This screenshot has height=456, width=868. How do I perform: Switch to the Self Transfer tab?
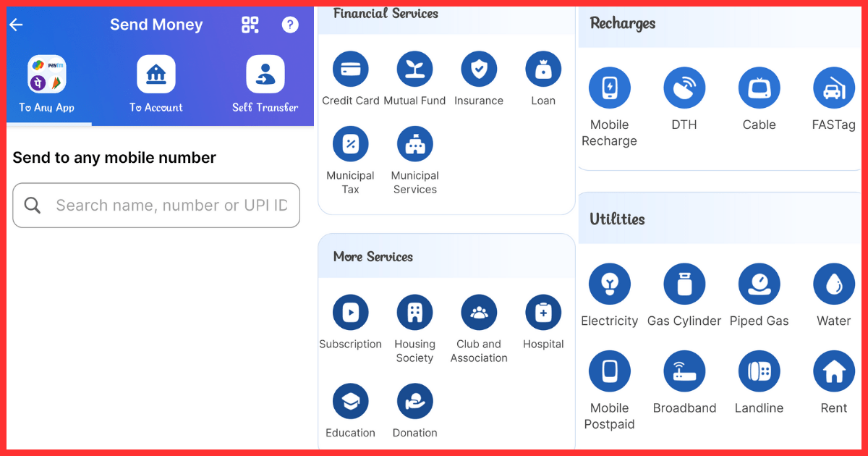[265, 85]
